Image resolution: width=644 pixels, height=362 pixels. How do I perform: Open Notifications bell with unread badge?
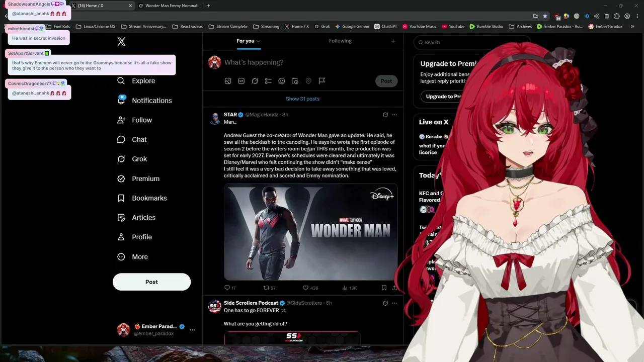coord(121,100)
